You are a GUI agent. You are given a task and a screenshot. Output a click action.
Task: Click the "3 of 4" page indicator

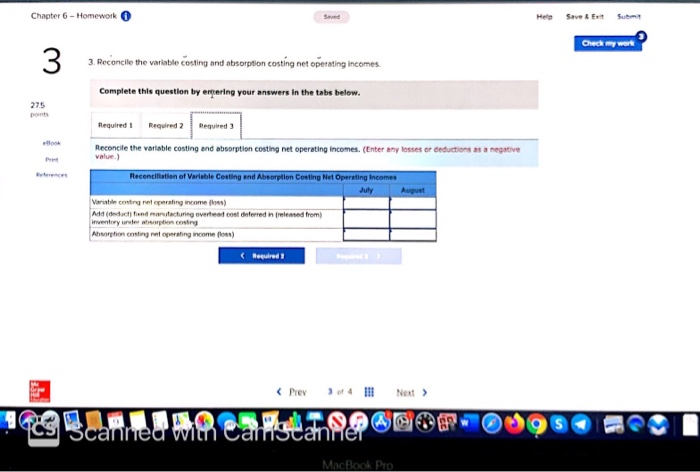(x=340, y=392)
